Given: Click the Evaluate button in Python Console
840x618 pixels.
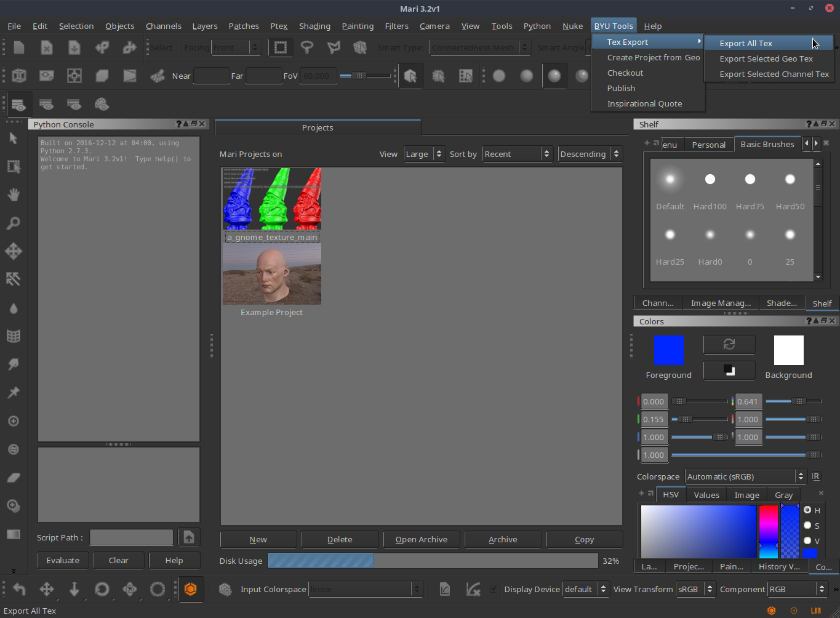Looking at the screenshot, I should click(63, 560).
